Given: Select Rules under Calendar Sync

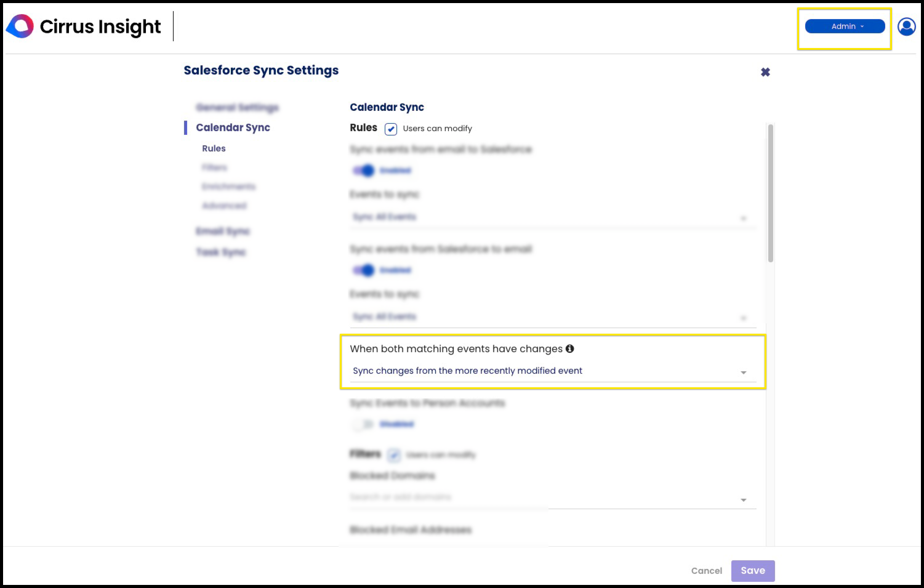Looking at the screenshot, I should [x=214, y=148].
